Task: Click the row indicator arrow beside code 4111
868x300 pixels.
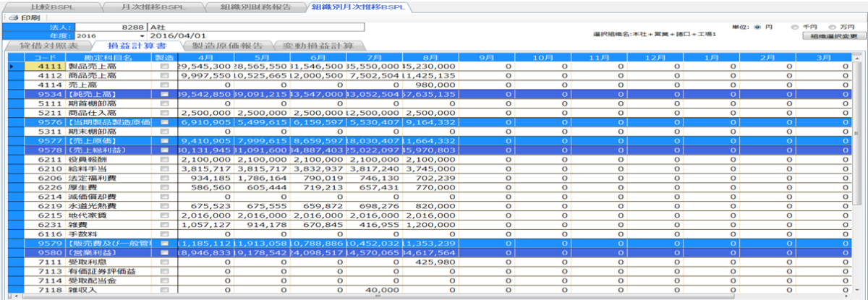Action: [11, 66]
